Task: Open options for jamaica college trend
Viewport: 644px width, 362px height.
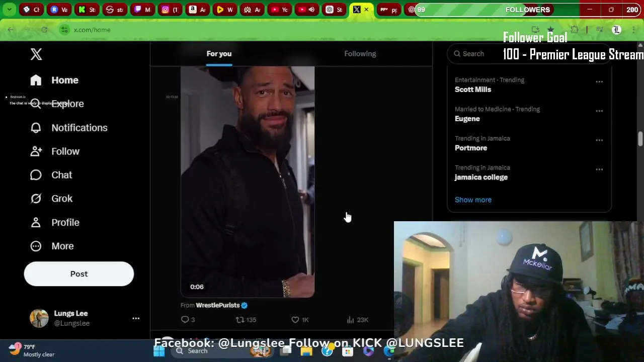Action: click(599, 169)
